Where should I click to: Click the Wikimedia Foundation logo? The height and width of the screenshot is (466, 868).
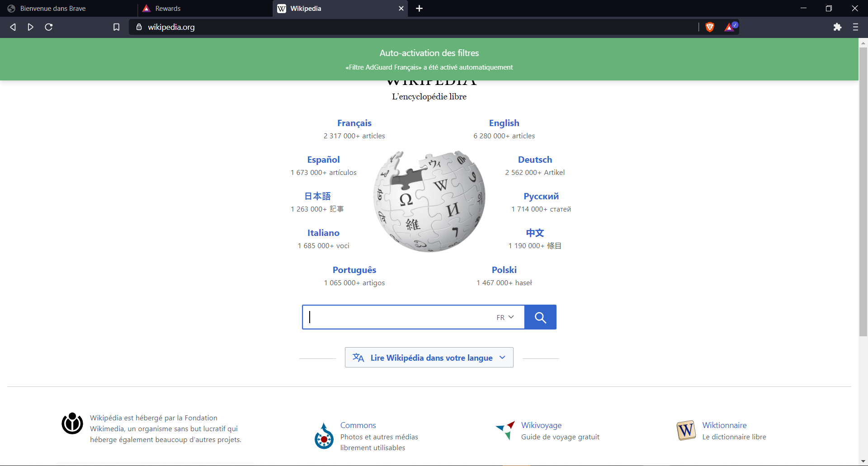point(72,424)
